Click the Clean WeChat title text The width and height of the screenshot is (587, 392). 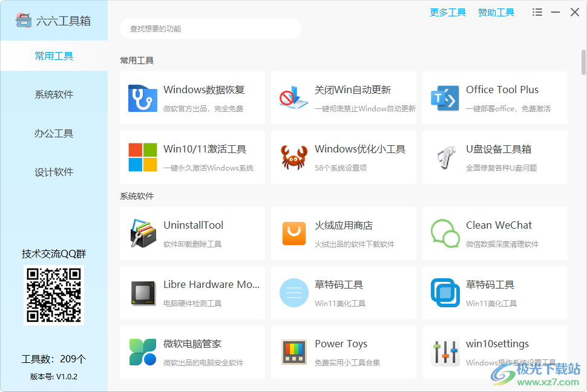pos(499,225)
